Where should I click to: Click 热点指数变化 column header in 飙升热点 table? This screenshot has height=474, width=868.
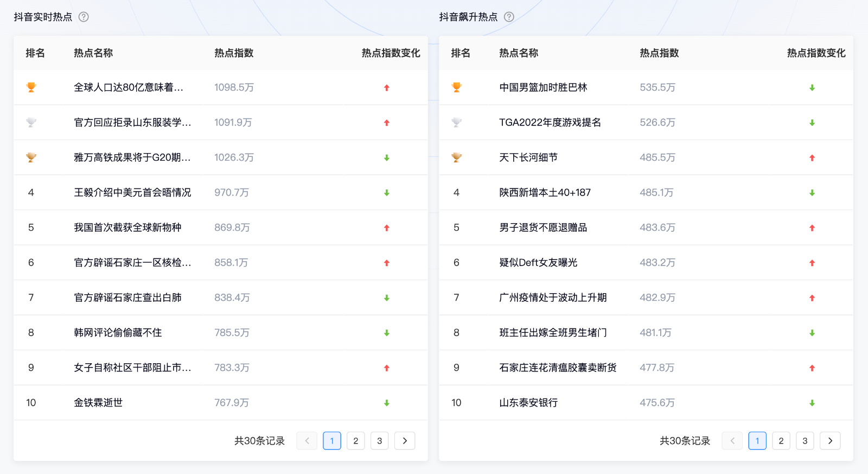pyautogui.click(x=816, y=53)
